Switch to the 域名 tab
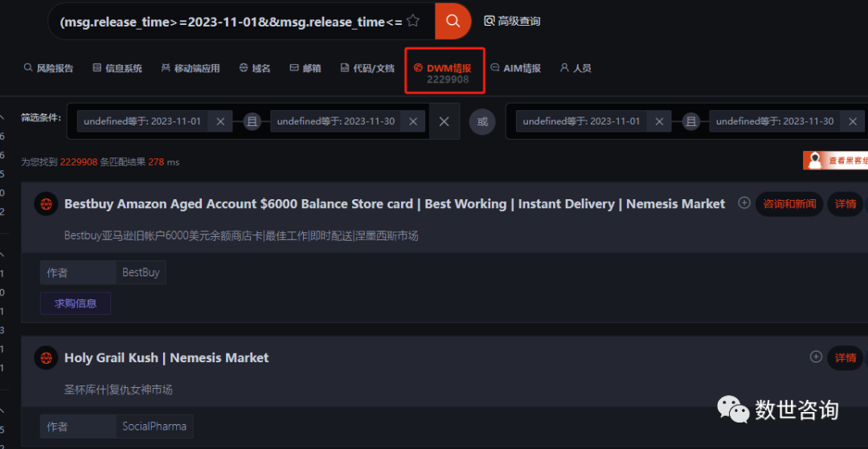 (x=255, y=68)
